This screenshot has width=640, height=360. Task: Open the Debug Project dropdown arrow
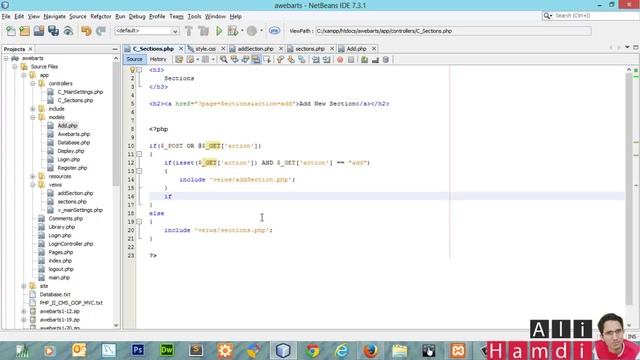pos(242,31)
